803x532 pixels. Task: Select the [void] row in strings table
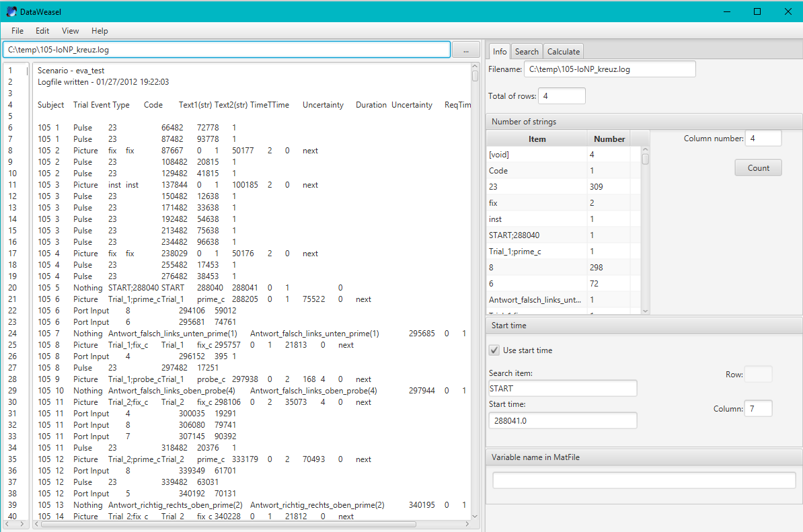[x=564, y=154]
